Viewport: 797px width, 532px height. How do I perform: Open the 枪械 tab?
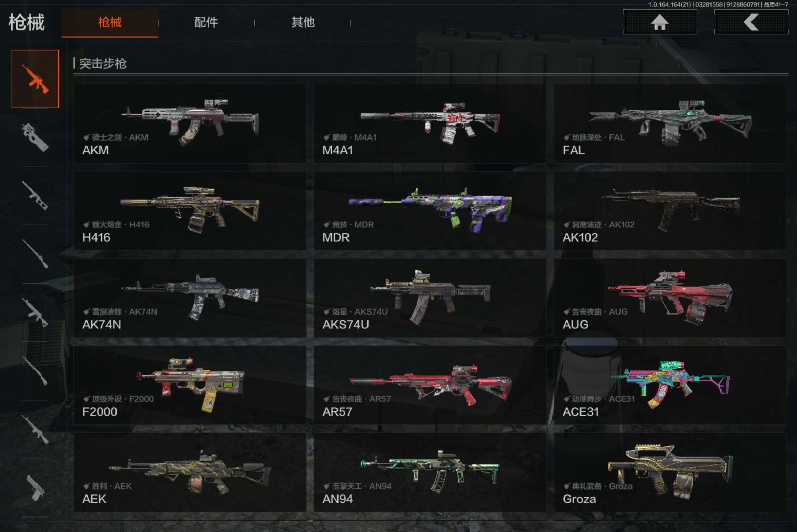(110, 22)
